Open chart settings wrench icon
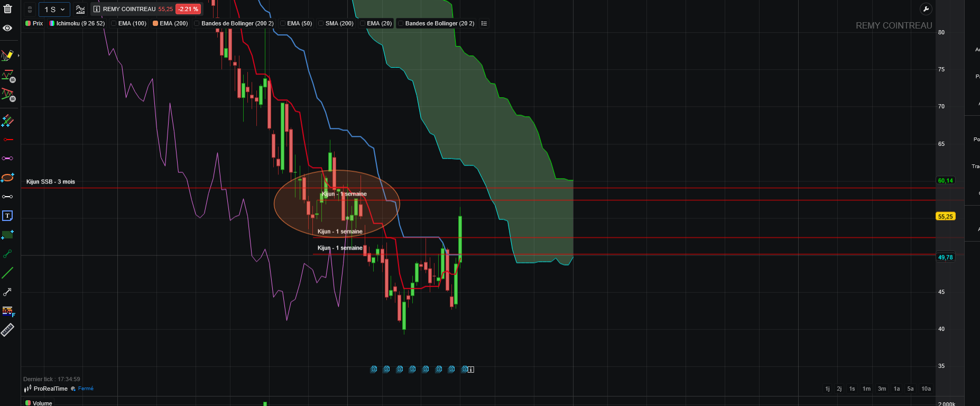 (926, 9)
